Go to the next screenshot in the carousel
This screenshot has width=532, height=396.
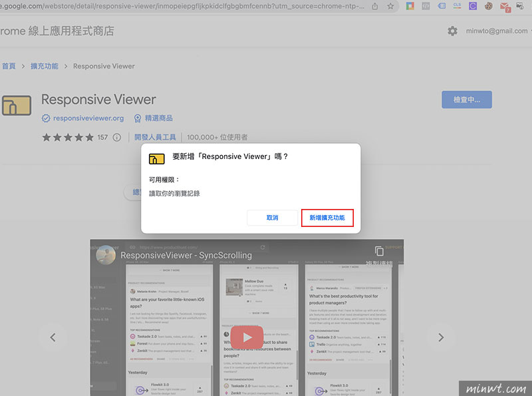tap(441, 337)
